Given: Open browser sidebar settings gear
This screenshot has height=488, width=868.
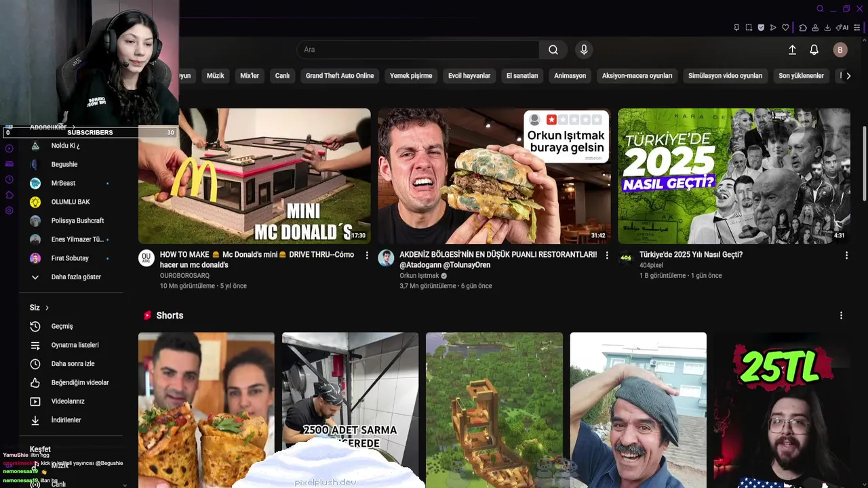Looking at the screenshot, I should click(9, 211).
